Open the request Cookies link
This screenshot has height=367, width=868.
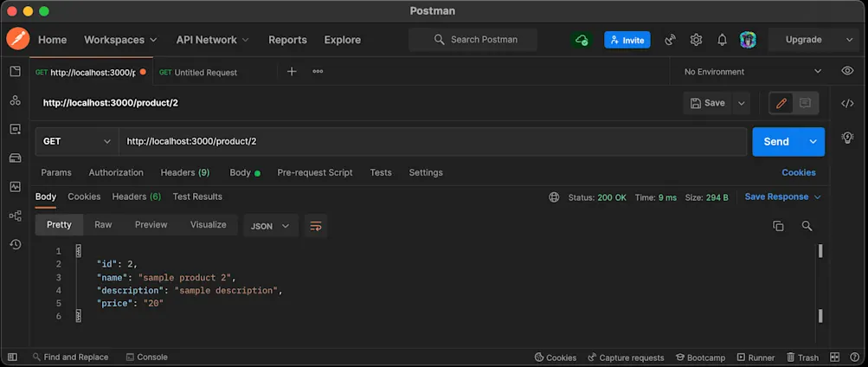click(798, 173)
